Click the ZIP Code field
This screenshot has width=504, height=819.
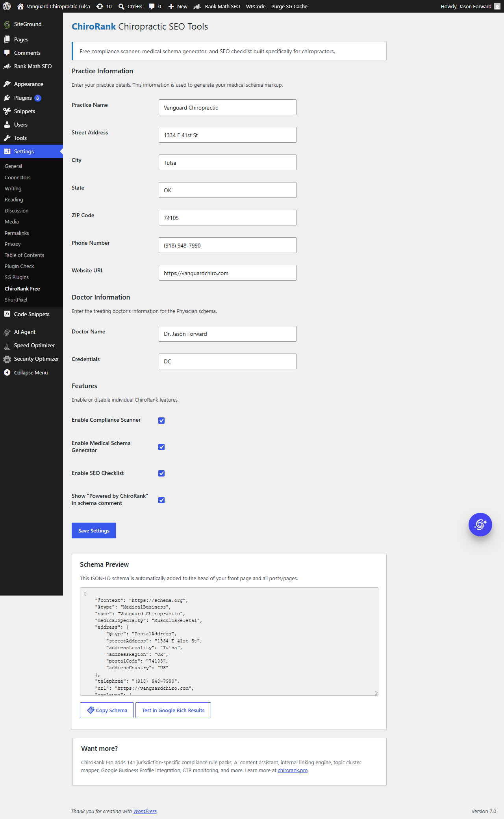(x=228, y=218)
